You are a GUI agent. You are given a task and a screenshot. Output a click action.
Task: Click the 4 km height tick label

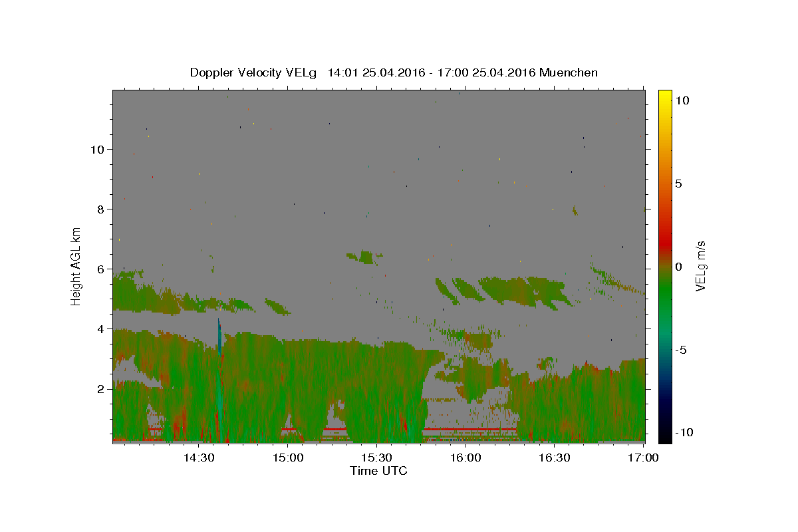point(99,329)
